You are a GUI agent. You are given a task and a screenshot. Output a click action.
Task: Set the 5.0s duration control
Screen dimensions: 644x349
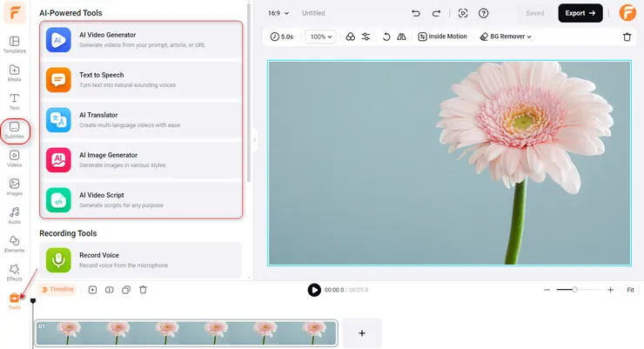pos(282,37)
